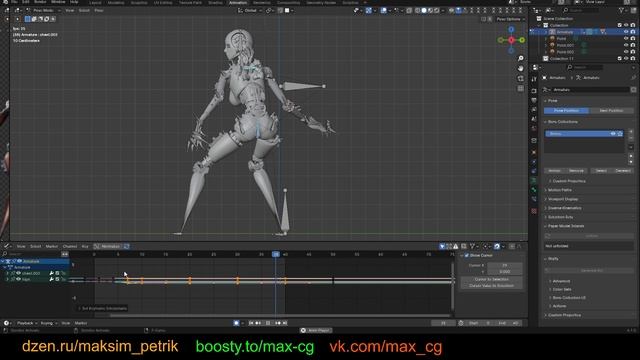Click the Pose Position button
This screenshot has height=360, width=640.
point(566,111)
